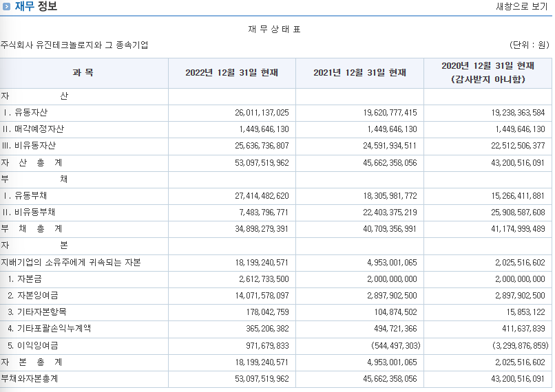Viewport: 555px width, 392px height.
Task: Select the 재무 정보 section heading
Action: tap(36, 6)
